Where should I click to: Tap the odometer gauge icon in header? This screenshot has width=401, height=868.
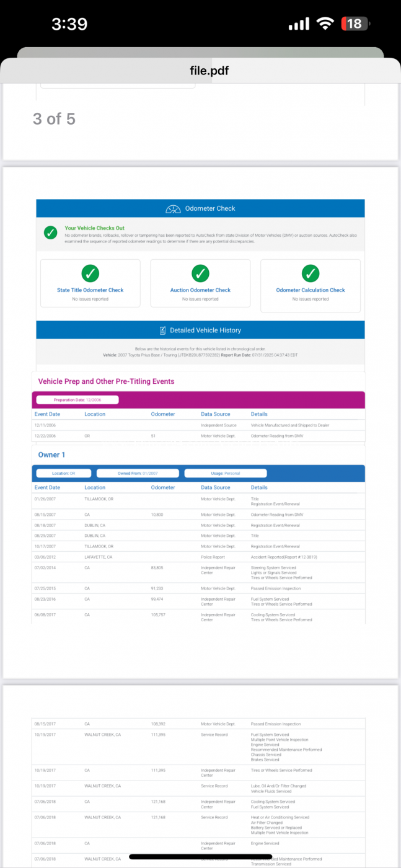pyautogui.click(x=173, y=209)
